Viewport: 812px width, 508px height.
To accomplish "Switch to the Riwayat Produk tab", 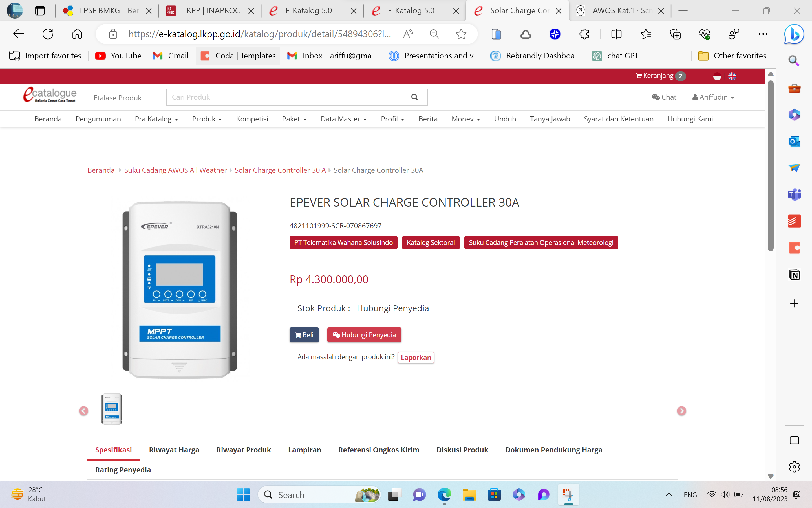I will [x=244, y=450].
